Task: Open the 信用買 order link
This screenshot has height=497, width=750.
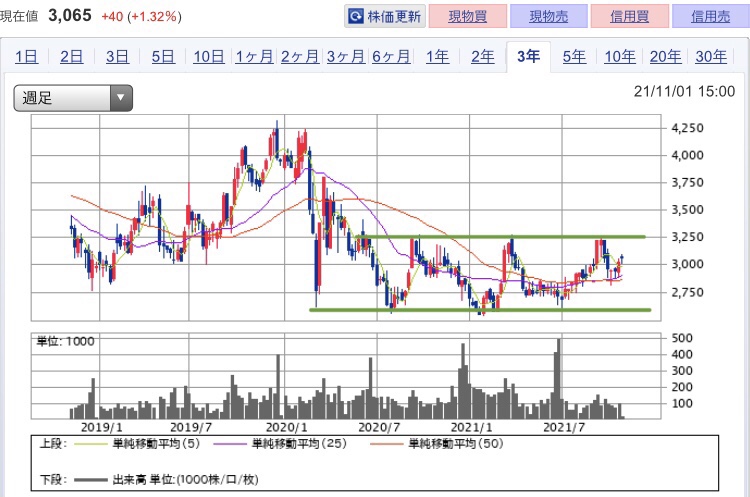Action: [x=629, y=17]
